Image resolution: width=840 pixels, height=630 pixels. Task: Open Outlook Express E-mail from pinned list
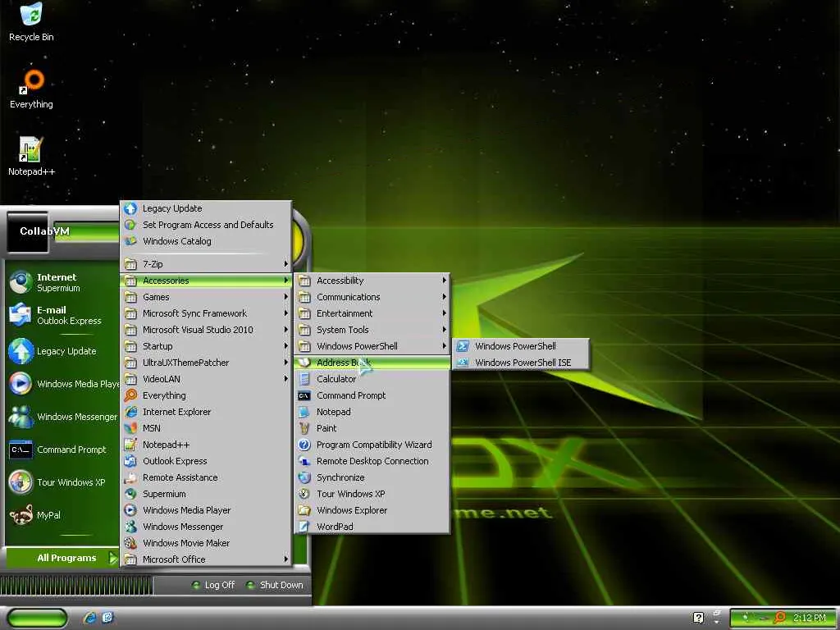click(61, 315)
